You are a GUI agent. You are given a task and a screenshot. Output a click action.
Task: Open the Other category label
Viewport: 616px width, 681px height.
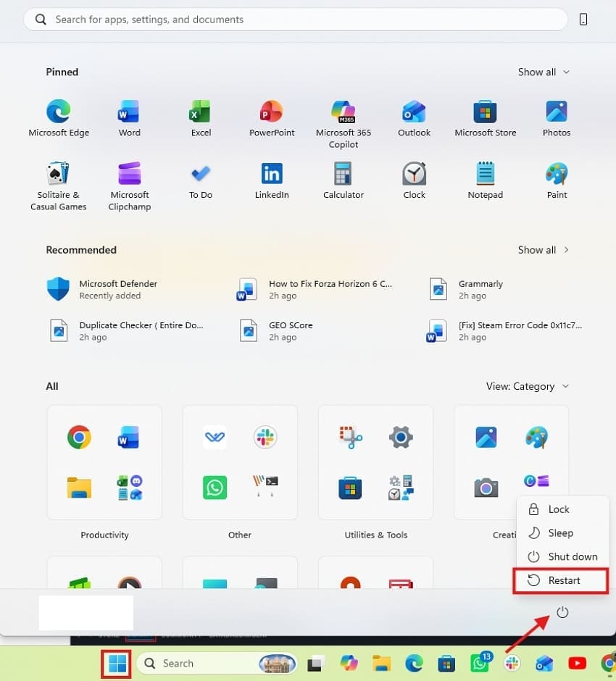(240, 535)
